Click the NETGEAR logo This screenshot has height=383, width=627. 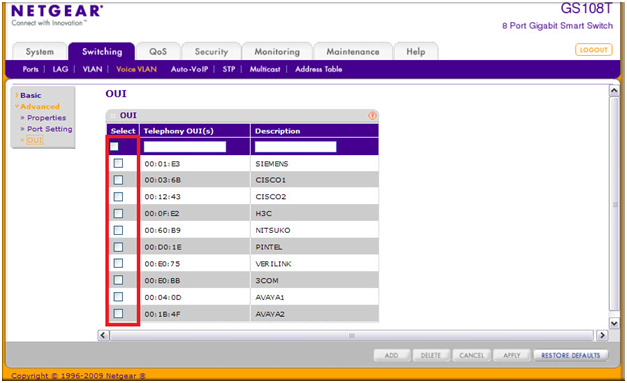point(57,15)
